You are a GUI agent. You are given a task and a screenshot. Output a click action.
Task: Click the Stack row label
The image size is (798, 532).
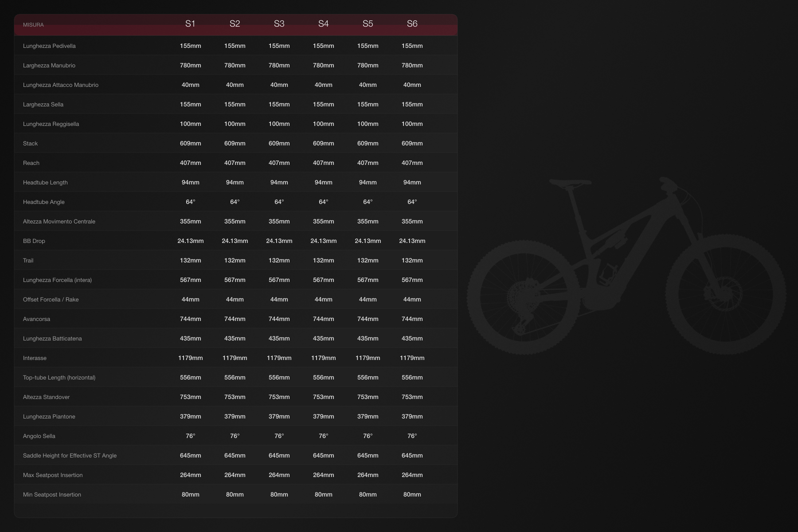[30, 144]
